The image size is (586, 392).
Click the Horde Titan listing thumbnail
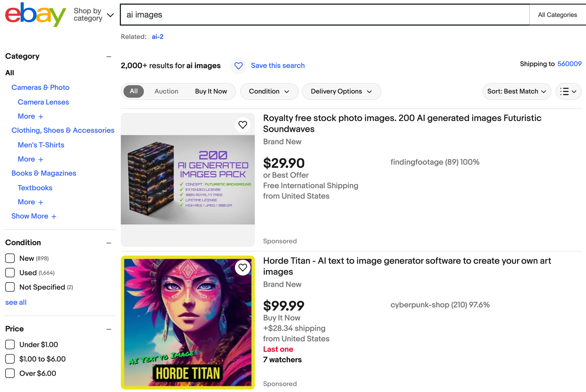click(188, 322)
